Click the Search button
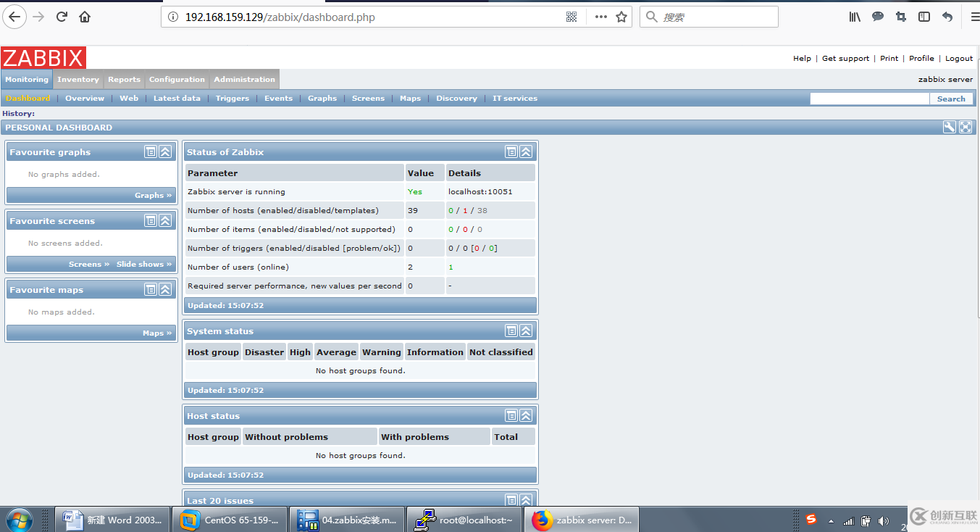The width and height of the screenshot is (980, 532). (951, 99)
